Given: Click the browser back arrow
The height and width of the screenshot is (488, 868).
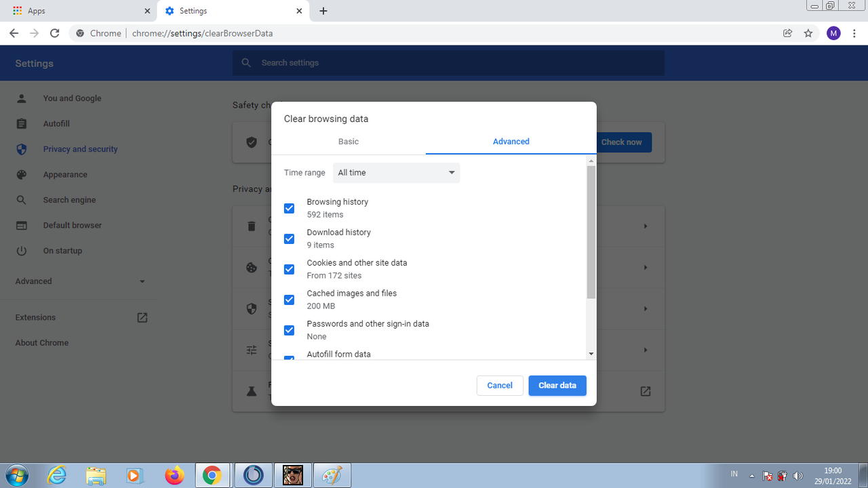Looking at the screenshot, I should pyautogui.click(x=14, y=33).
